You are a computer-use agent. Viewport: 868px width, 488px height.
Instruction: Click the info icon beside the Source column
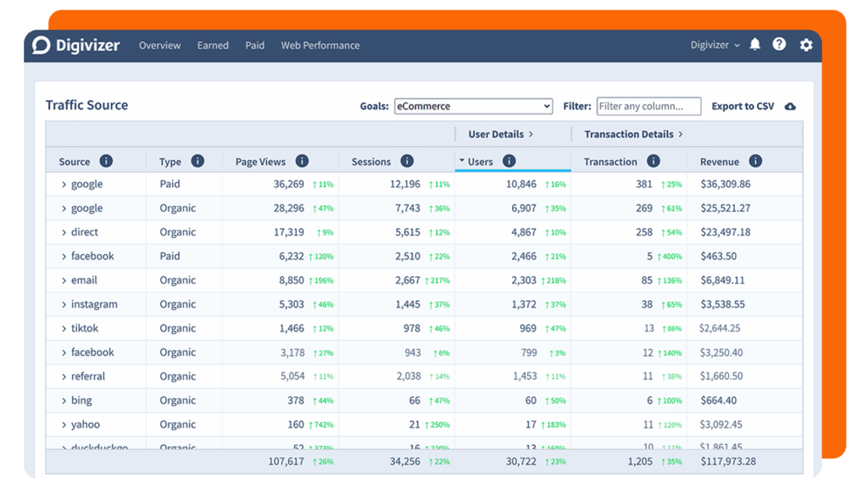[x=106, y=161]
